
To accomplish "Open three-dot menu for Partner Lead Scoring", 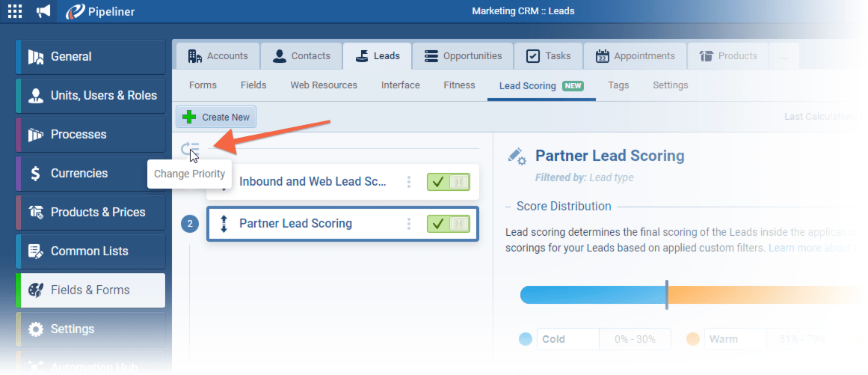I will click(x=408, y=224).
